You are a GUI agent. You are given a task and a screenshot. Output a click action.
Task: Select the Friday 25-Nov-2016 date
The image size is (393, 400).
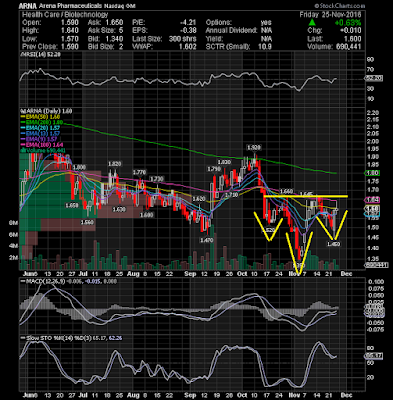(330, 14)
